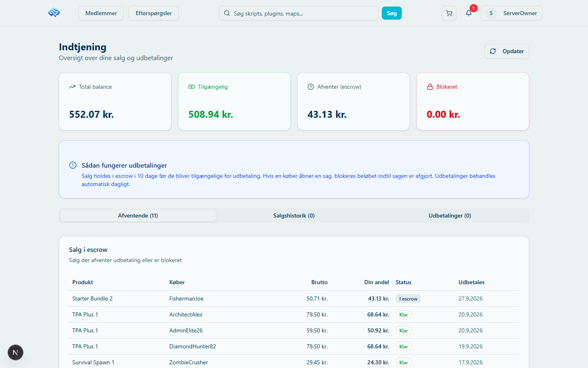The image size is (588, 368).
Task: Focus the search skripts, plugins, maps field
Action: [298, 13]
